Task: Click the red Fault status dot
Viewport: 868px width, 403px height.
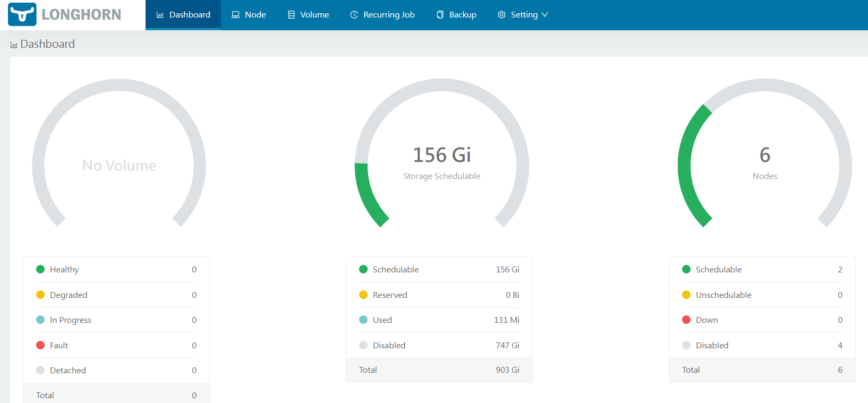Action: [40, 345]
